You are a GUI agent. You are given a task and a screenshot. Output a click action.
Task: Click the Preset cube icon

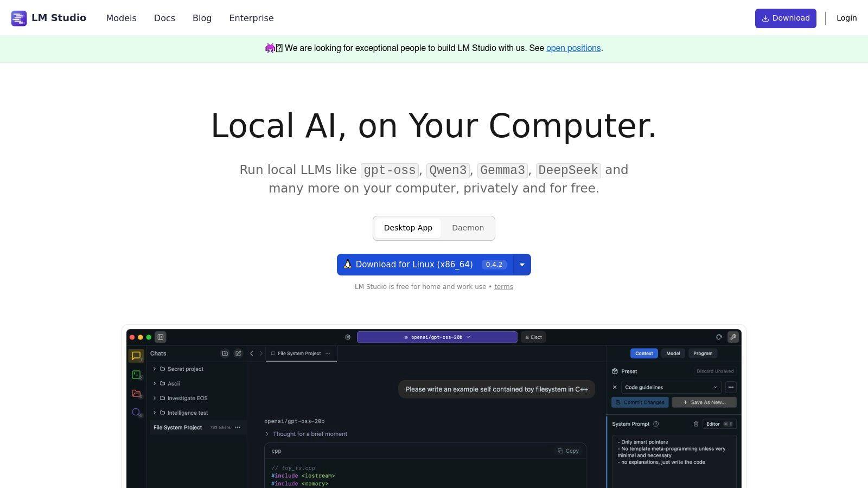(615, 371)
